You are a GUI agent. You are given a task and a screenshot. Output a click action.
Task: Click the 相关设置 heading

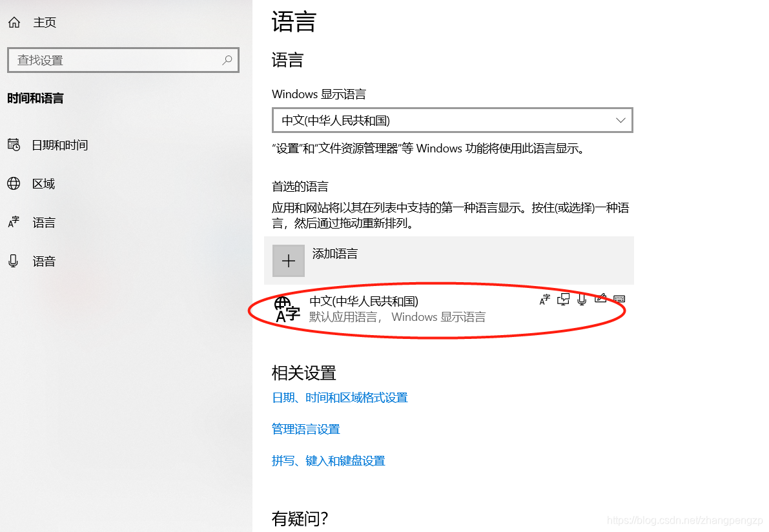click(304, 373)
